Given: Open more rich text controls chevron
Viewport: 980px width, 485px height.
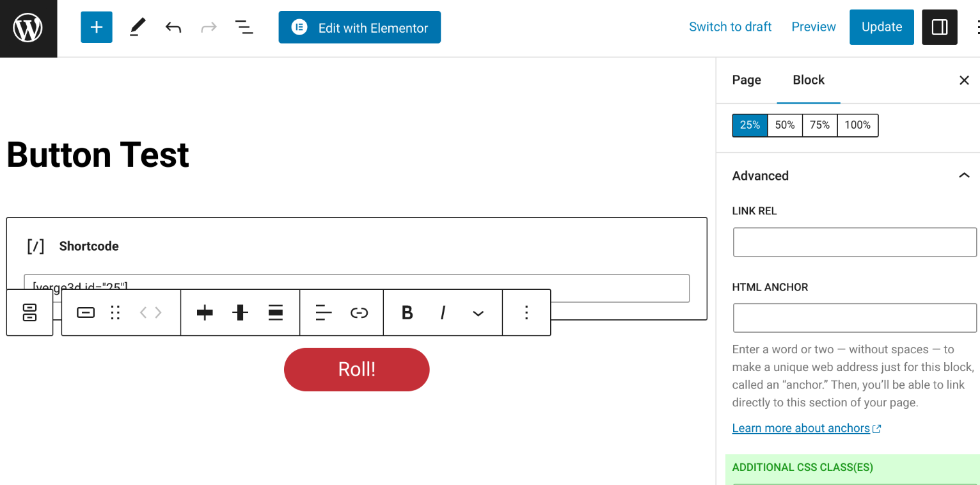Looking at the screenshot, I should [478, 313].
